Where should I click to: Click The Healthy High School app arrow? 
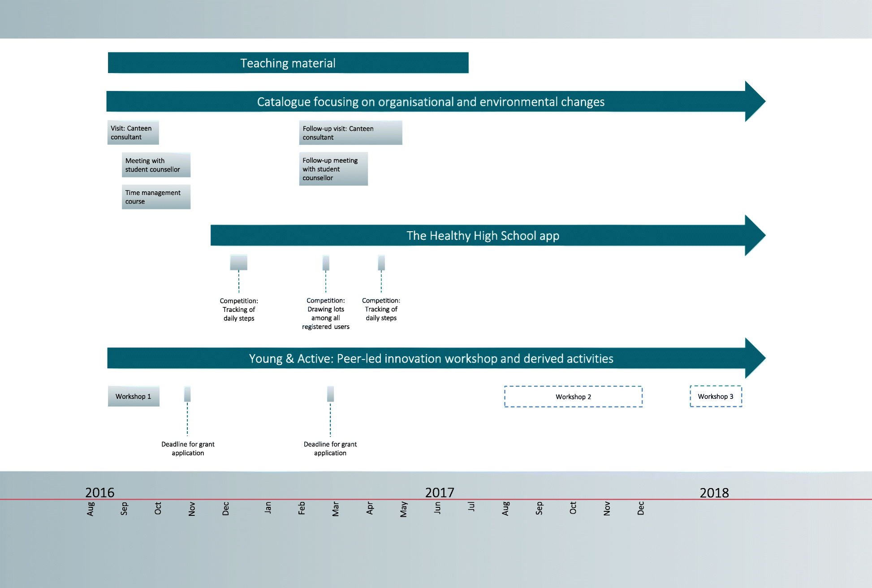(x=488, y=235)
